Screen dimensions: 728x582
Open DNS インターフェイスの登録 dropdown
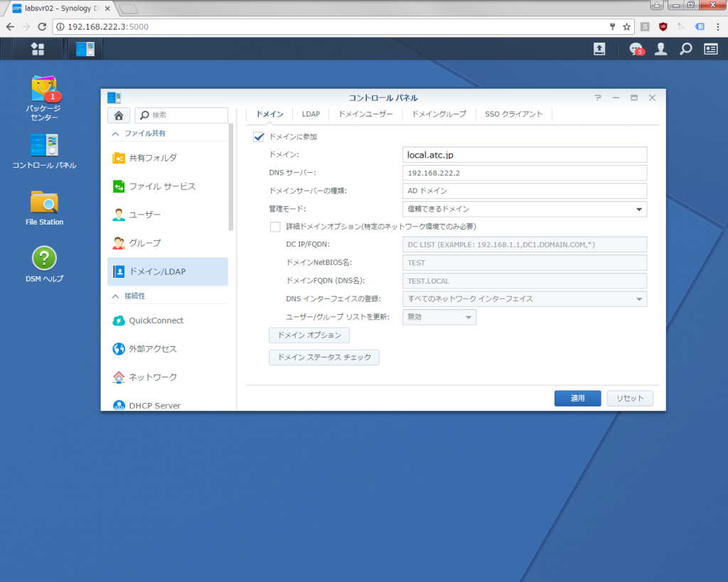(524, 299)
